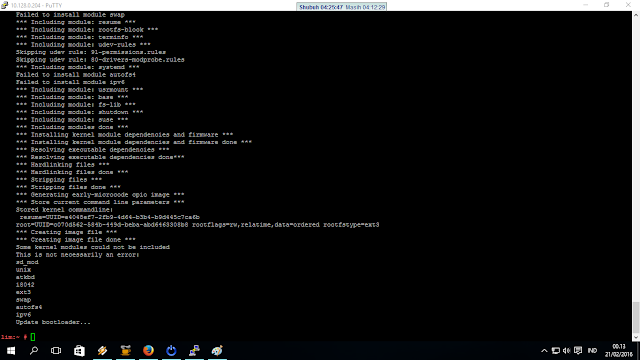Click the 'Update bootloader...' line
640x360 pixels.
53,322
